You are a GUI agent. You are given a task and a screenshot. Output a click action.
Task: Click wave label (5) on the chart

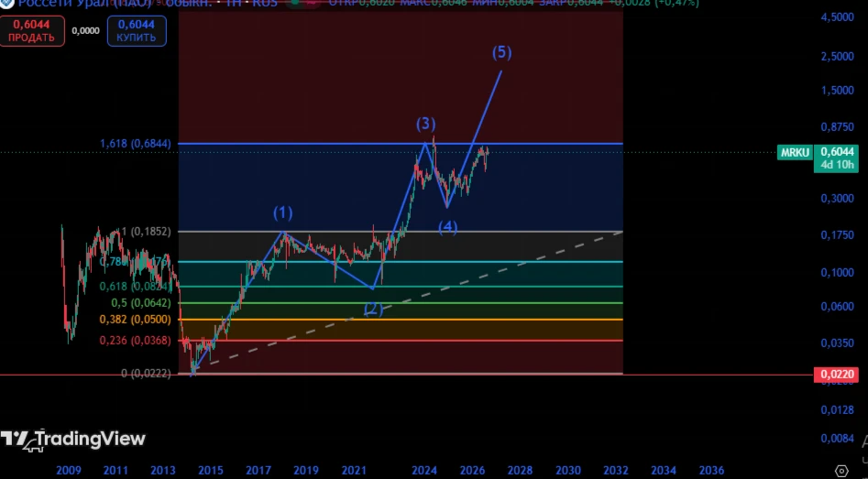coord(501,52)
